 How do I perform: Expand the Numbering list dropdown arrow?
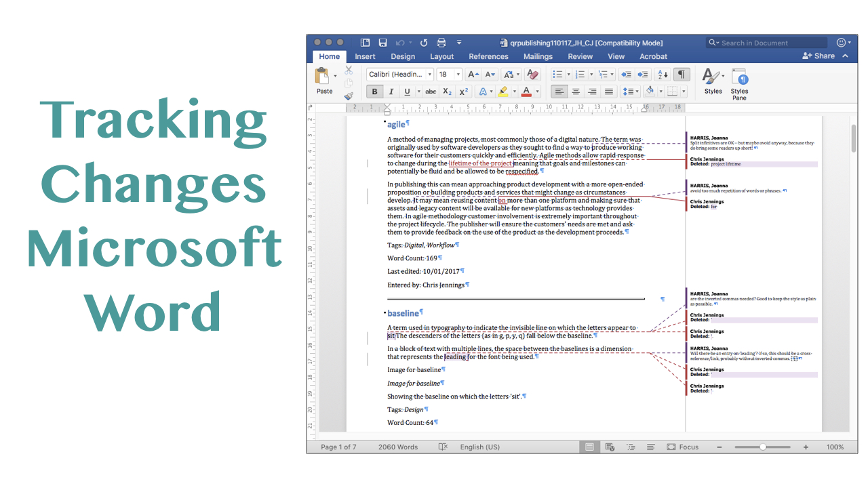[x=591, y=75]
